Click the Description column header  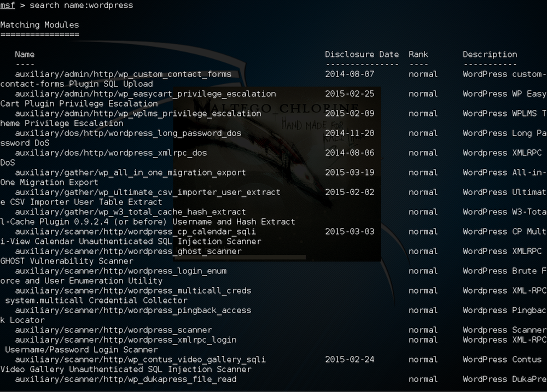click(x=490, y=55)
